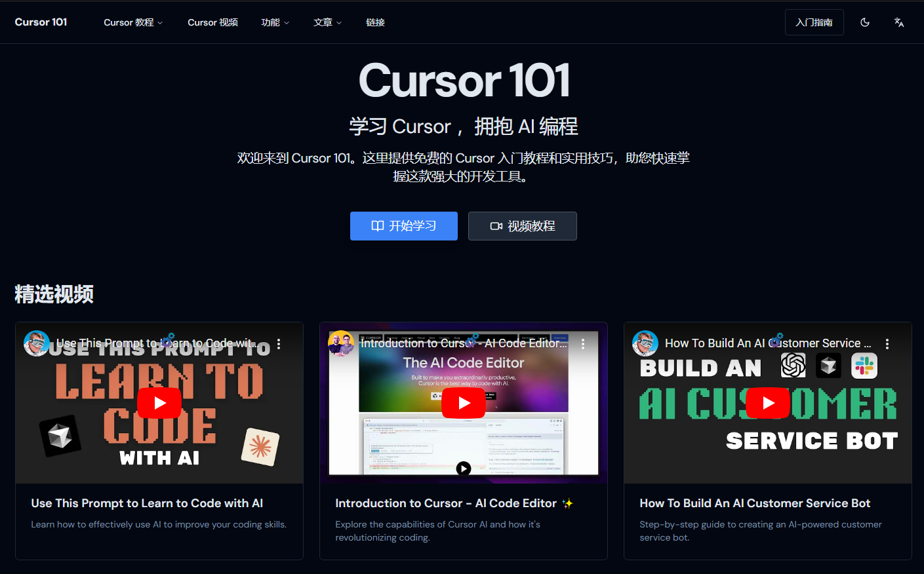Play the Learn to Code with AI video

click(x=159, y=403)
